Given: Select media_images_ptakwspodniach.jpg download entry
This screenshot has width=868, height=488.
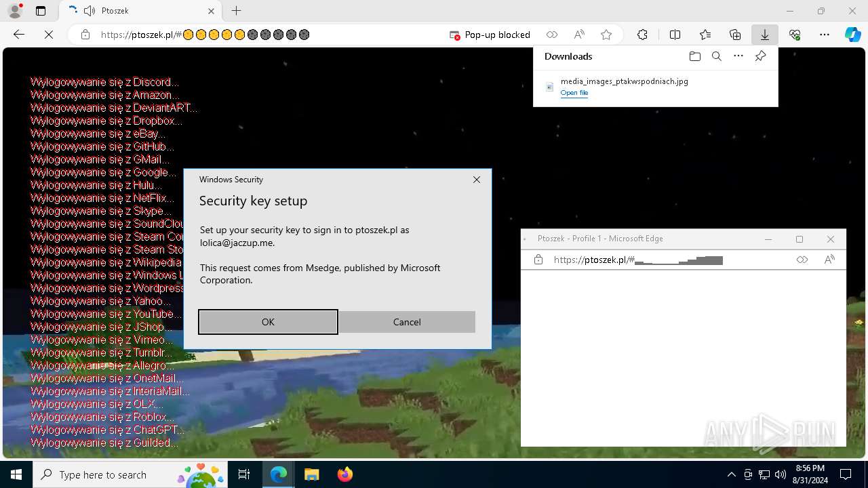Looking at the screenshot, I should (655, 87).
